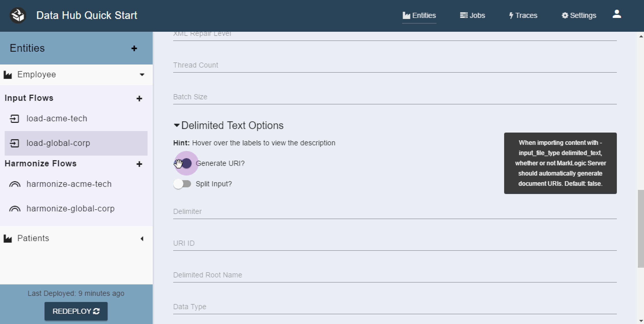Collapse the Patients entity section

click(141, 238)
